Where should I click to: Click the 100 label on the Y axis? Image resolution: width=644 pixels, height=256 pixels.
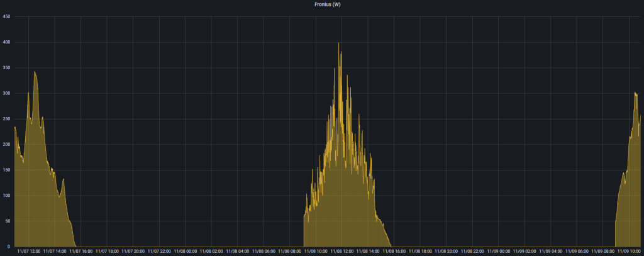click(6, 196)
